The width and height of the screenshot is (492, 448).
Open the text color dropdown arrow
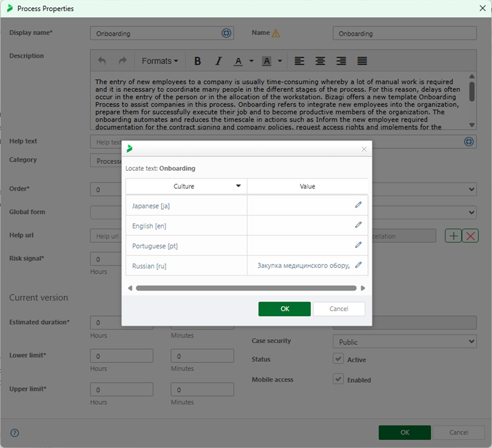pos(252,61)
